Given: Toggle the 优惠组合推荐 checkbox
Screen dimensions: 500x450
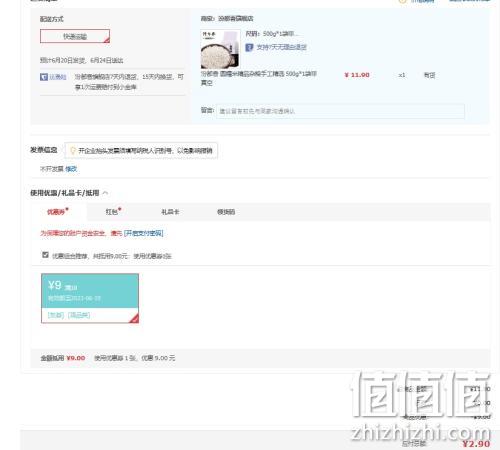Looking at the screenshot, I should coord(45,255).
